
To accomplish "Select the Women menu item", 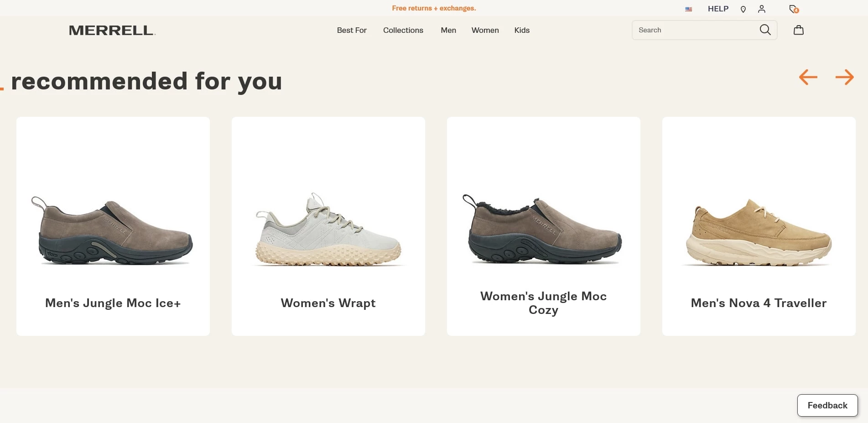I will [x=485, y=30].
